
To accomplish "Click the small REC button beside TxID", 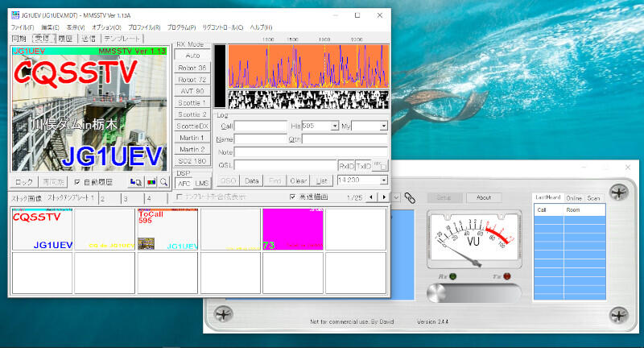I will tap(380, 166).
